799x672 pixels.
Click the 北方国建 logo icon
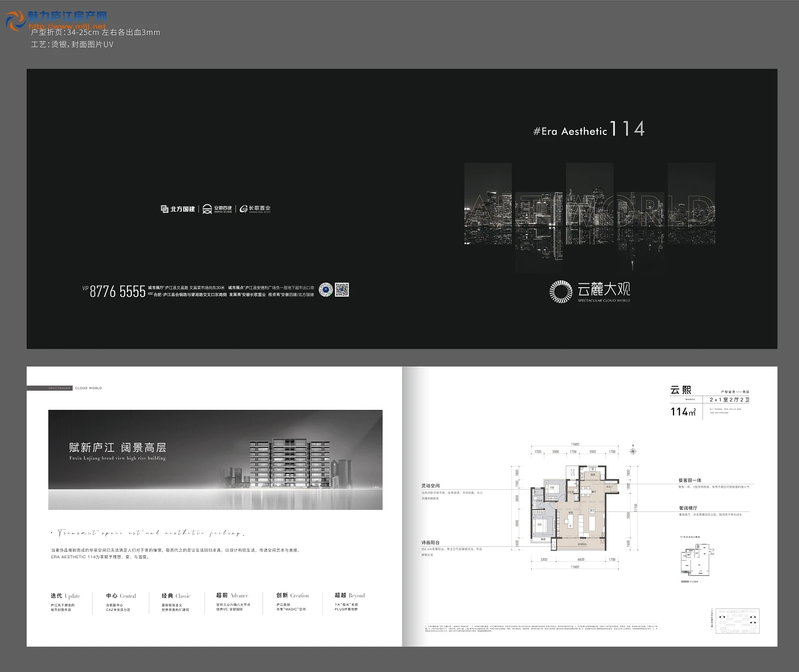[x=165, y=209]
